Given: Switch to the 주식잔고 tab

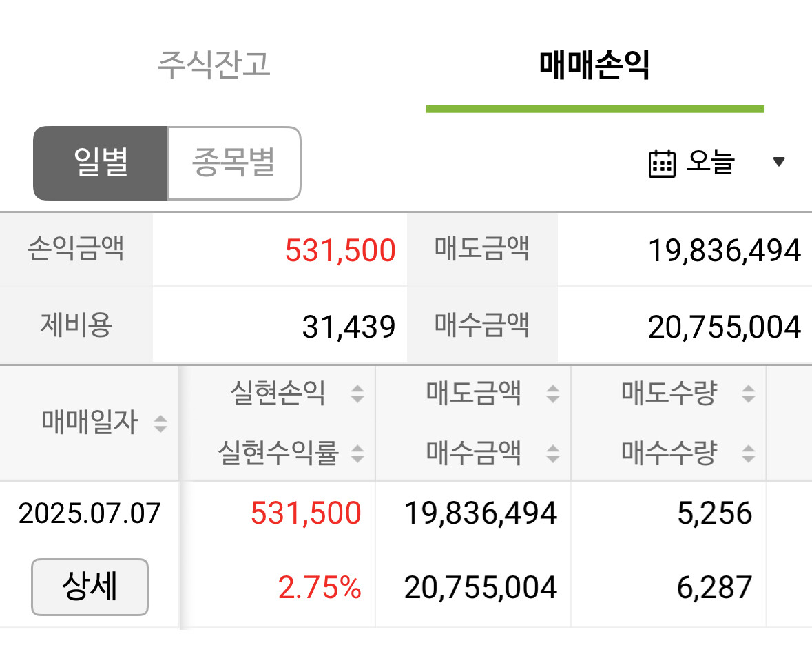Looking at the screenshot, I should tap(214, 65).
